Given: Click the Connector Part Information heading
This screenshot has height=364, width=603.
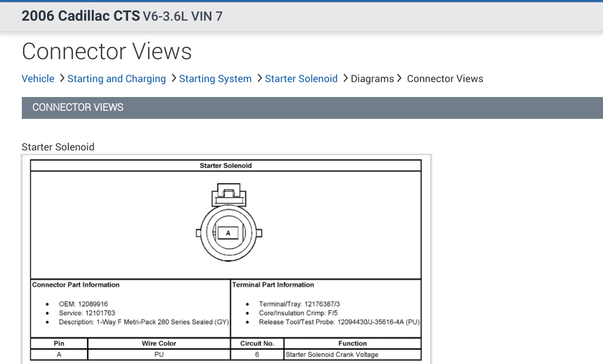Looking at the screenshot, I should (76, 285).
